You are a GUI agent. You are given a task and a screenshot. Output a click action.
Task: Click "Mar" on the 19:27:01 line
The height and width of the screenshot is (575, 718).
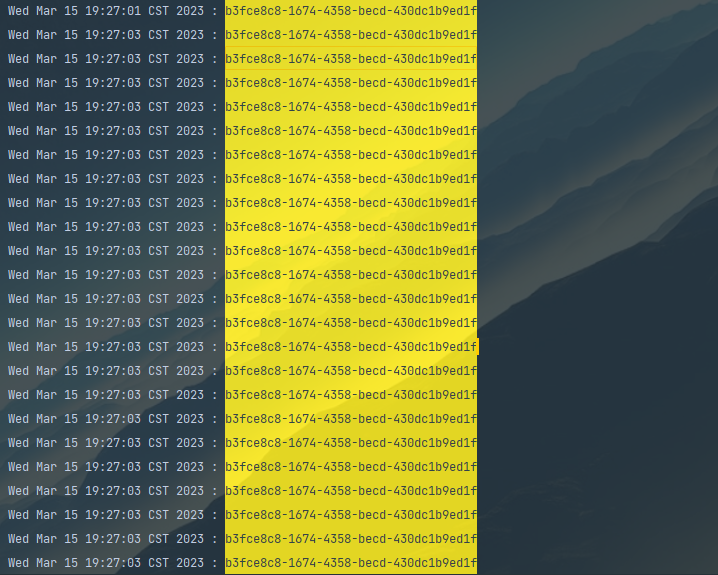coord(46,11)
